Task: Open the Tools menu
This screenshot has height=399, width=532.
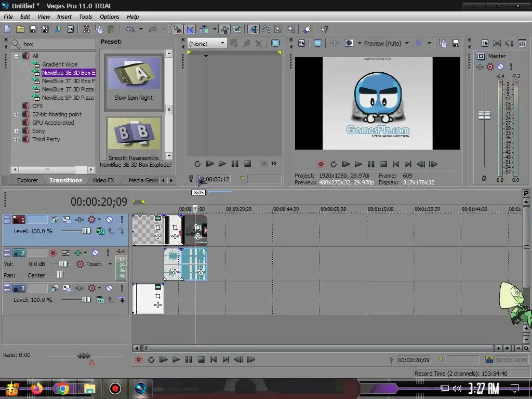Action: click(x=86, y=17)
